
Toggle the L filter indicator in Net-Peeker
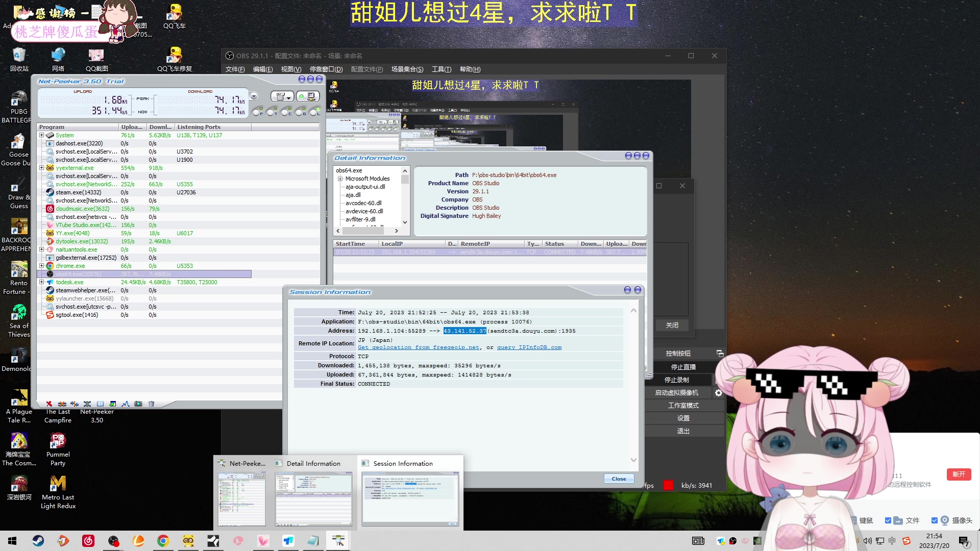314,112
